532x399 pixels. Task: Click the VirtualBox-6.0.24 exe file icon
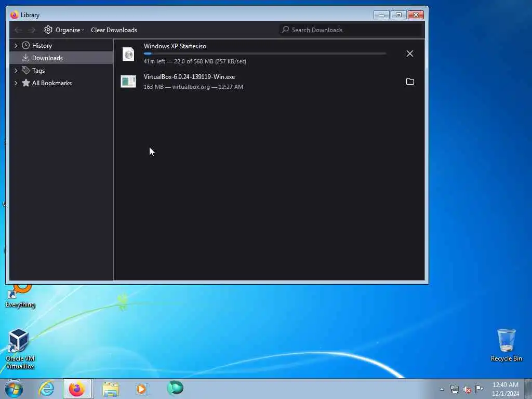pos(128,82)
